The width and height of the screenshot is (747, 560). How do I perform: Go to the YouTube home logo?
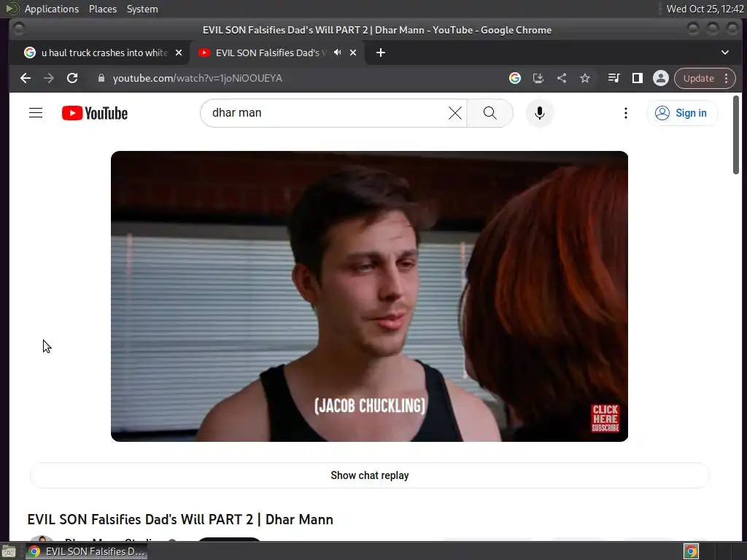click(95, 113)
